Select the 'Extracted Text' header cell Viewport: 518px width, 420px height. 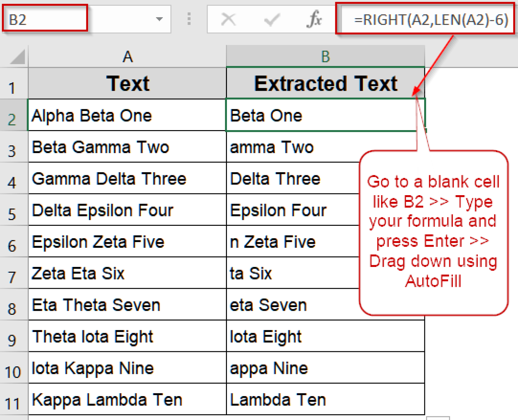325,84
